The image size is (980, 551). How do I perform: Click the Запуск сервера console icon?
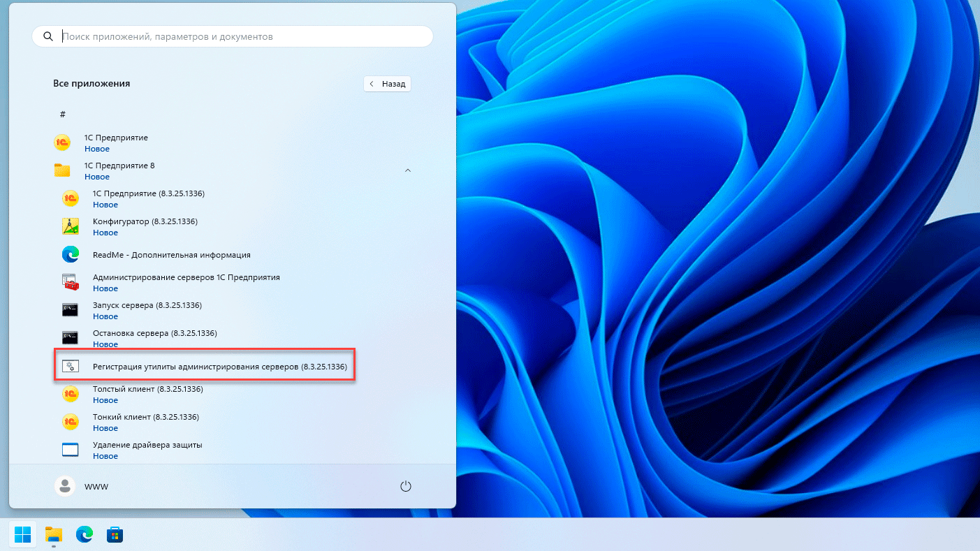[x=71, y=310]
